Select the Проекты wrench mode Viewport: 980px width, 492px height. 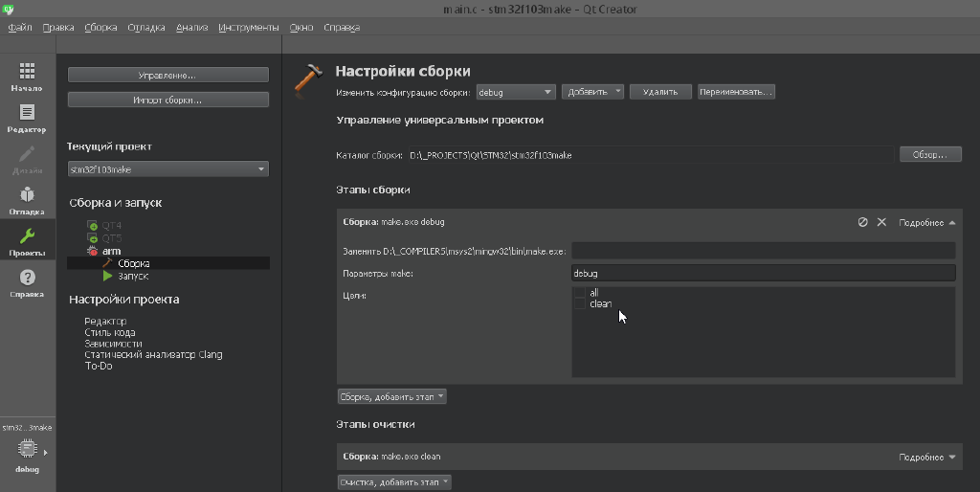27,241
